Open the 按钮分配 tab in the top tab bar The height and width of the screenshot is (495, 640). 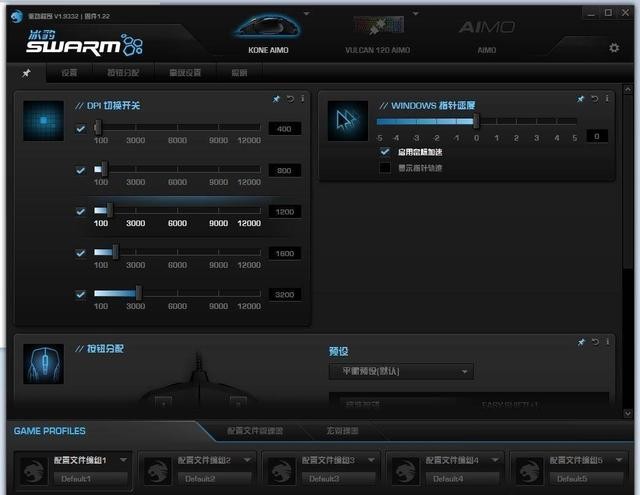123,73
